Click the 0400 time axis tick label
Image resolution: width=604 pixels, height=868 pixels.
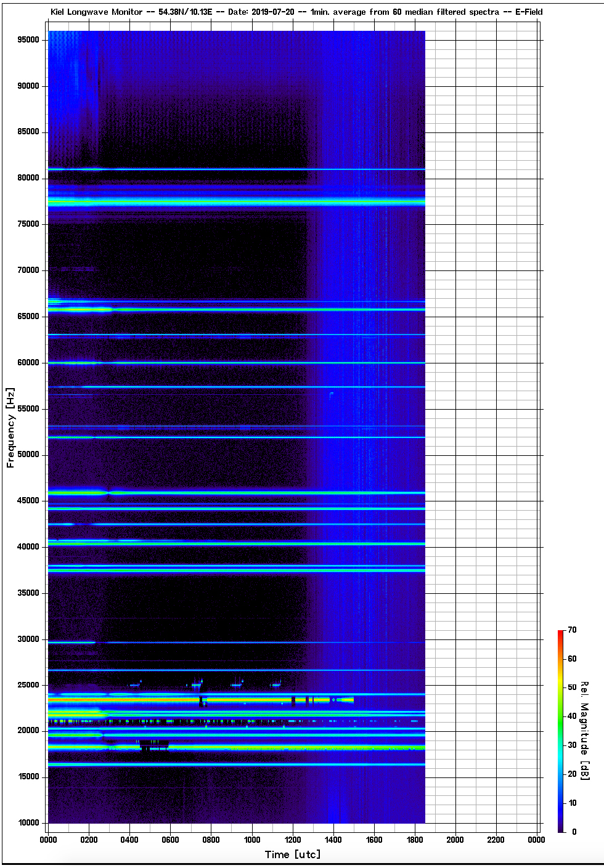(129, 839)
